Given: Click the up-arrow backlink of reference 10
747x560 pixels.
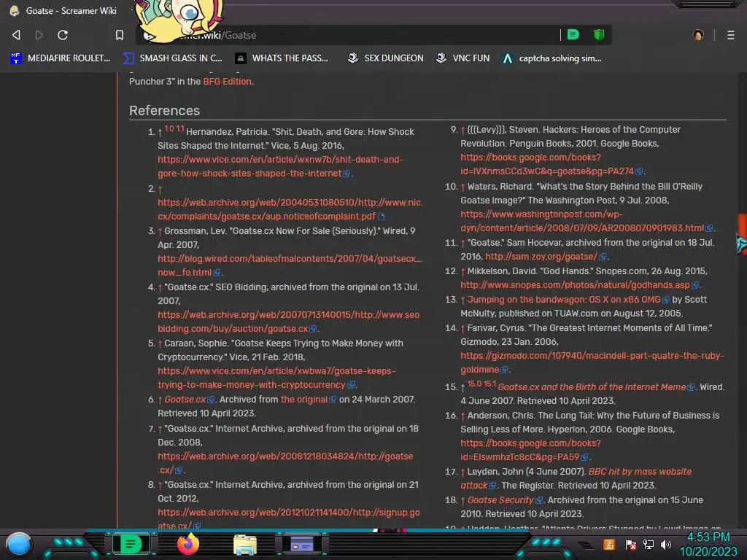Looking at the screenshot, I should (x=462, y=187).
